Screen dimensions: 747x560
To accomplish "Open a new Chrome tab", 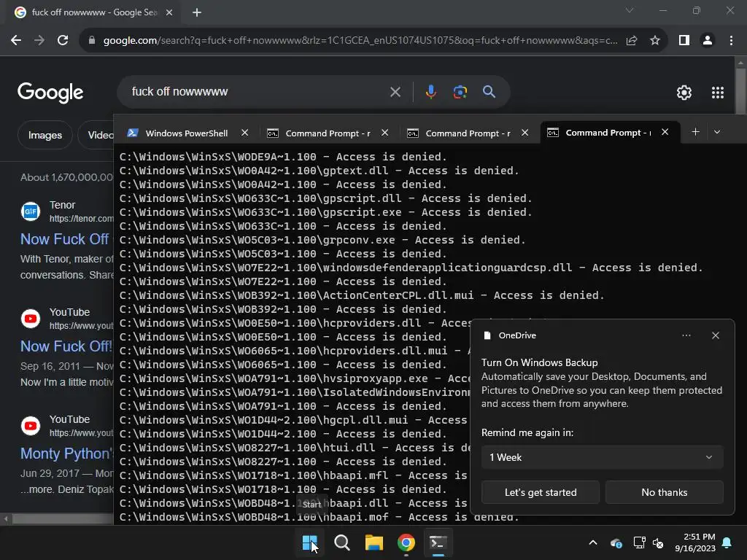I will point(197,12).
